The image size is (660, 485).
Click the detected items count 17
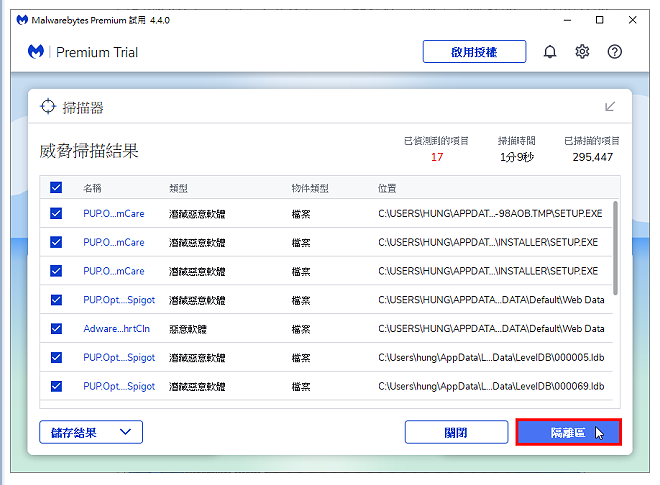pos(437,157)
